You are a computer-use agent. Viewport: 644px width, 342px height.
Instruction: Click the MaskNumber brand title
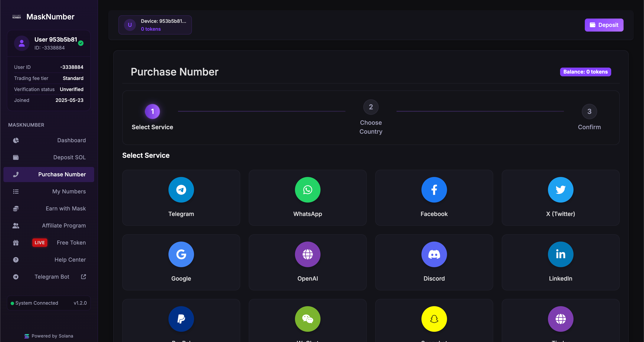point(50,17)
